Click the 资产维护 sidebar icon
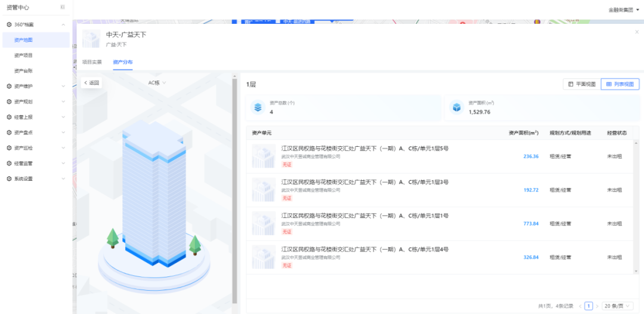The height and width of the screenshot is (314, 644). (x=9, y=87)
